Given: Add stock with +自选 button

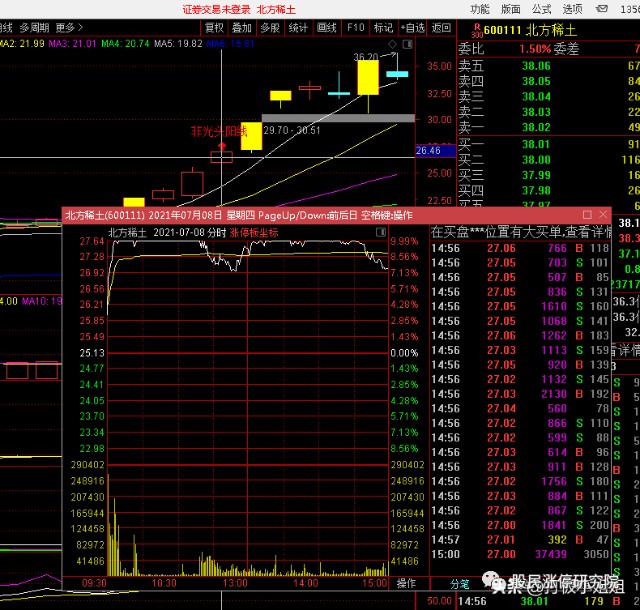Looking at the screenshot, I should (x=413, y=28).
